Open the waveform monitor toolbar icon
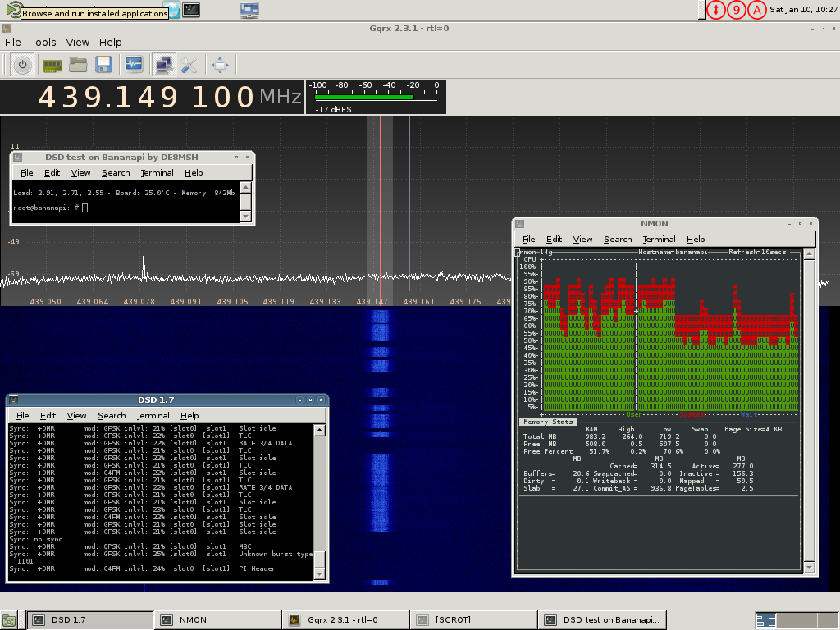840x630 pixels. [134, 65]
